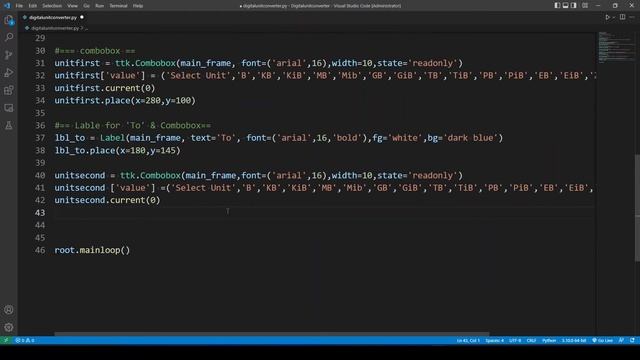Run the Python file with play button
This screenshot has width=640, height=360.
tap(607, 17)
